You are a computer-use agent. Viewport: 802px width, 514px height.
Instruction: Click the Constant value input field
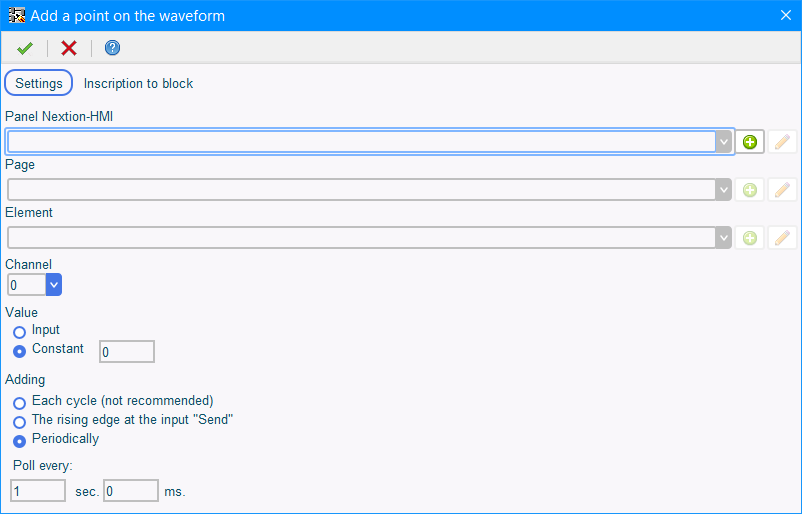tap(127, 352)
